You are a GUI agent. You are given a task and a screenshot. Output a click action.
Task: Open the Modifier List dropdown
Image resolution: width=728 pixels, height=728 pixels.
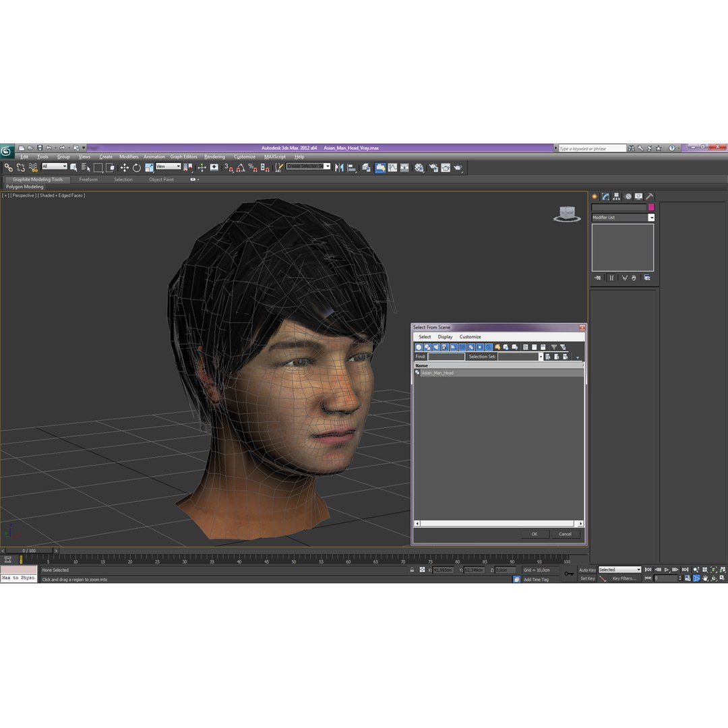point(651,218)
